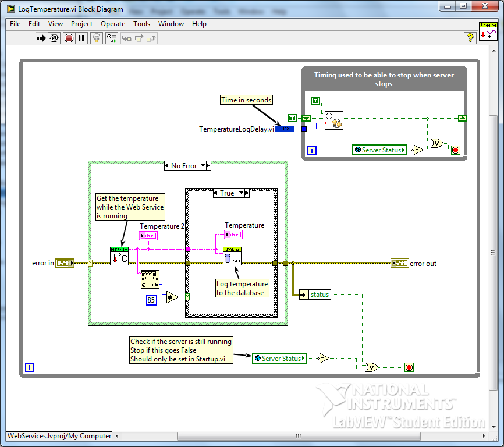
Task: Go to previous case of No Error structure
Action: (167, 166)
